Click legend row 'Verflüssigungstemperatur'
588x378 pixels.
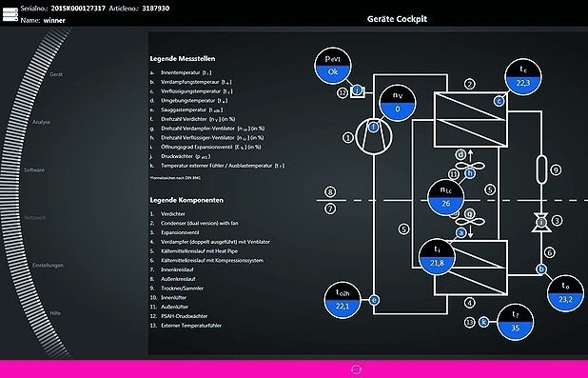tap(191, 91)
